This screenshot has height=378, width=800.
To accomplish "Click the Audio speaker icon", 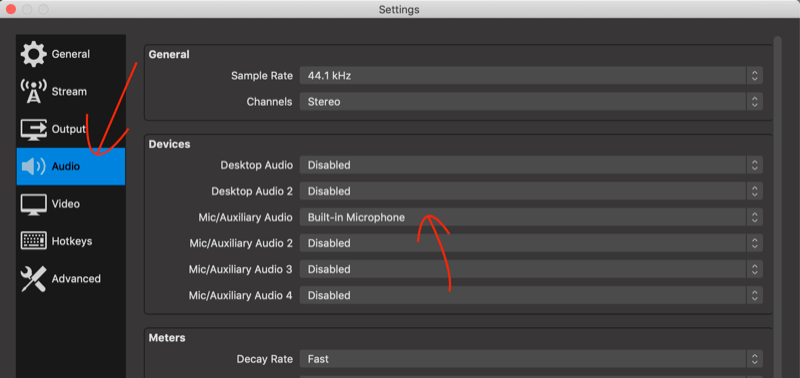I will [33, 166].
